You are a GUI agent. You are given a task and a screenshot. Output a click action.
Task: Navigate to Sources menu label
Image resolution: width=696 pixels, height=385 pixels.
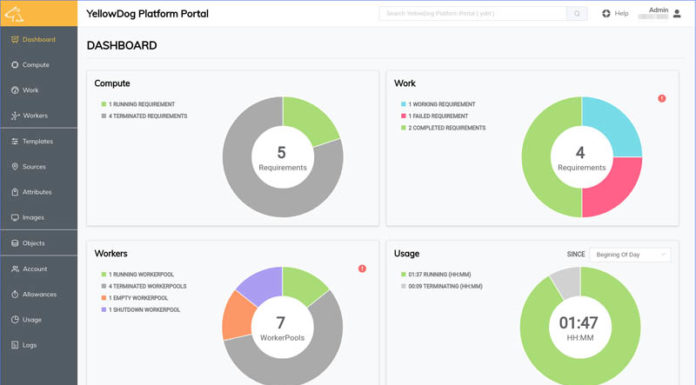(34, 167)
